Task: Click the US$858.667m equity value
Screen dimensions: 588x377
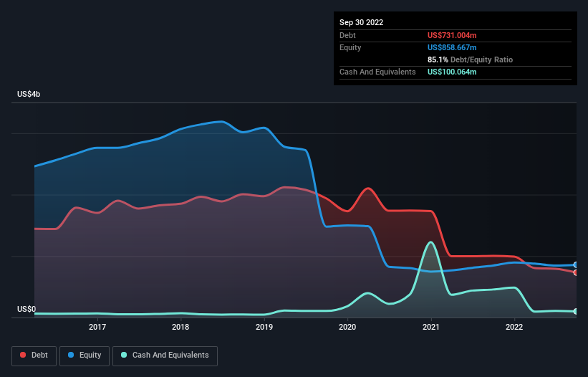Action: [452, 47]
